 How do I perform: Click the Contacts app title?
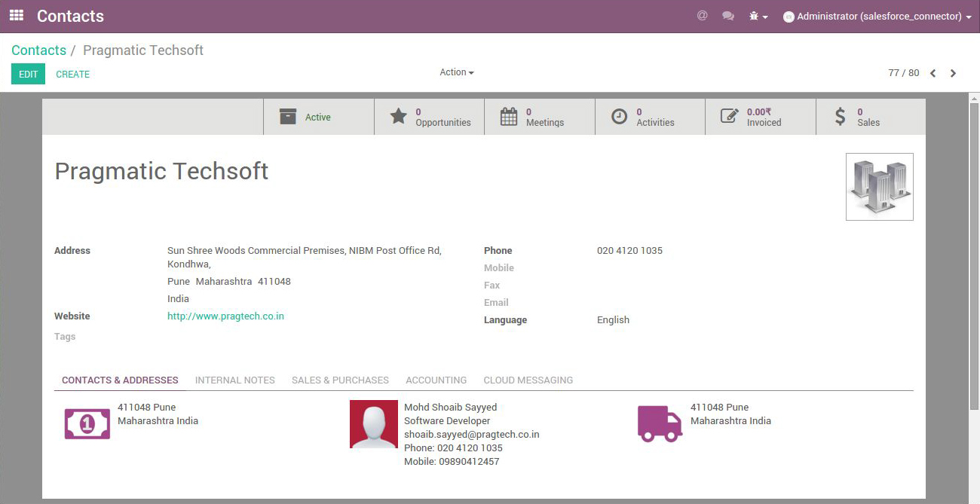70,16
